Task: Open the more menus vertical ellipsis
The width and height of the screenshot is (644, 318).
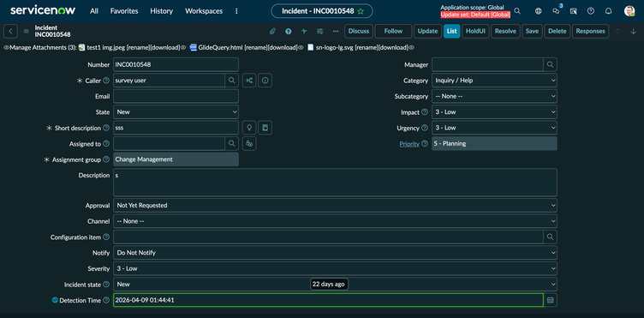Action: (x=236, y=11)
